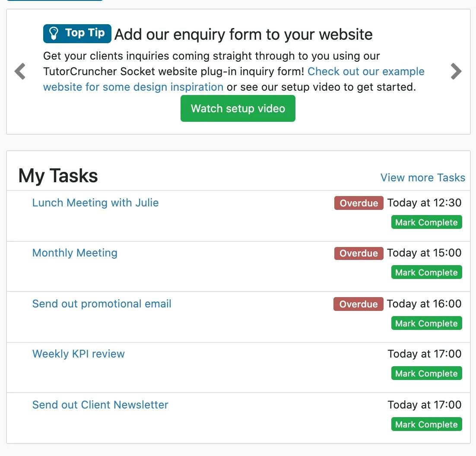This screenshot has width=476, height=456.
Task: Click Overdue badge on Monthly Meeting
Action: point(359,253)
